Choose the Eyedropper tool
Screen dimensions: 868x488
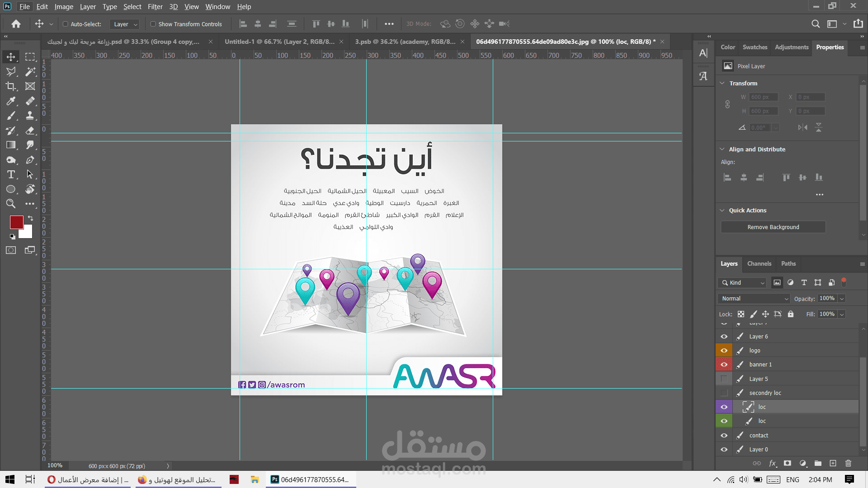point(11,101)
